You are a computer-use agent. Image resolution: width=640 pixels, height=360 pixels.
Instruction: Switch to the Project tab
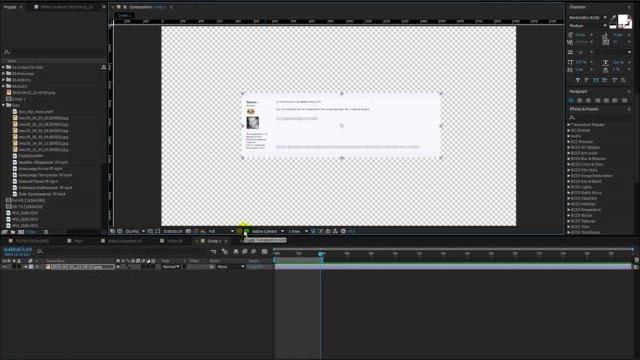tap(10, 7)
